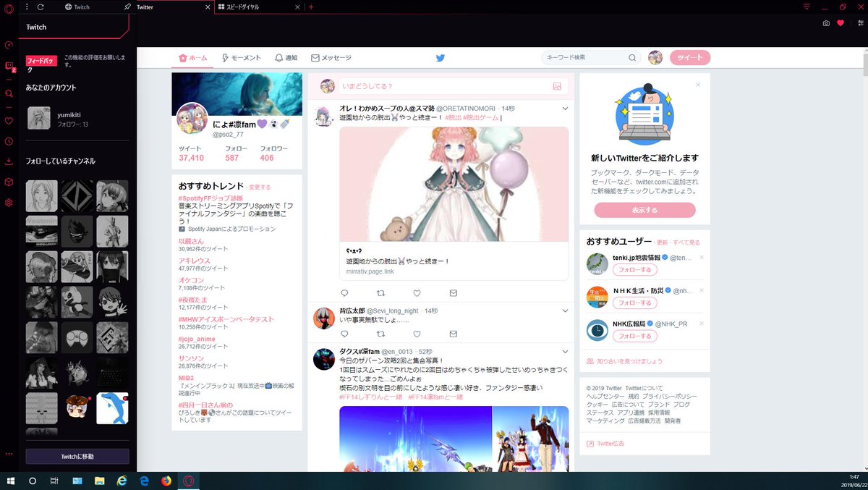Image resolution: width=868 pixels, height=490 pixels.
Task: Click すべて見る in suggested users
Action: (688, 242)
